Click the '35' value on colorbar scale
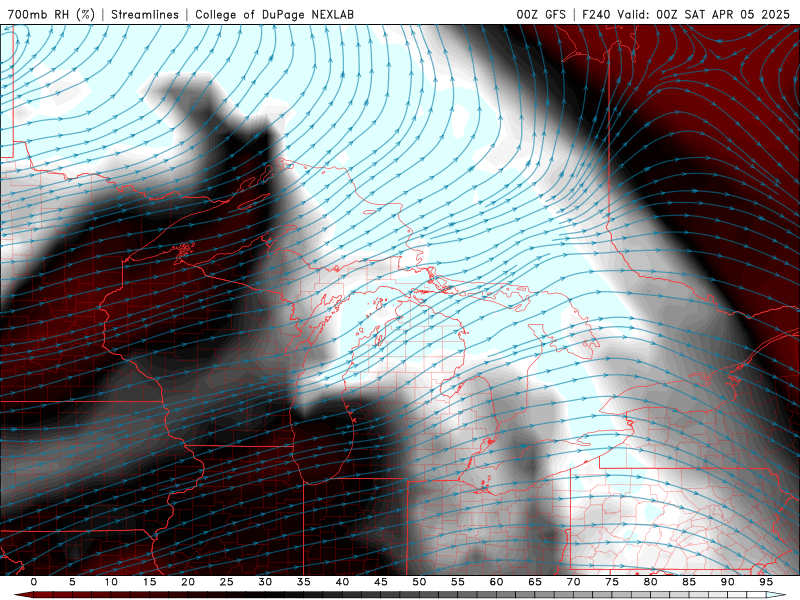The width and height of the screenshot is (800, 600). coord(304,582)
